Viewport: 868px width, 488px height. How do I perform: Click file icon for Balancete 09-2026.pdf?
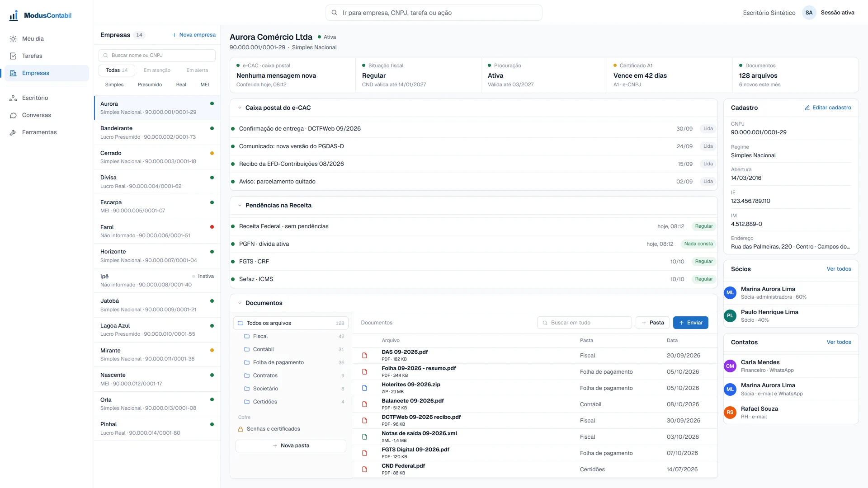tap(364, 404)
